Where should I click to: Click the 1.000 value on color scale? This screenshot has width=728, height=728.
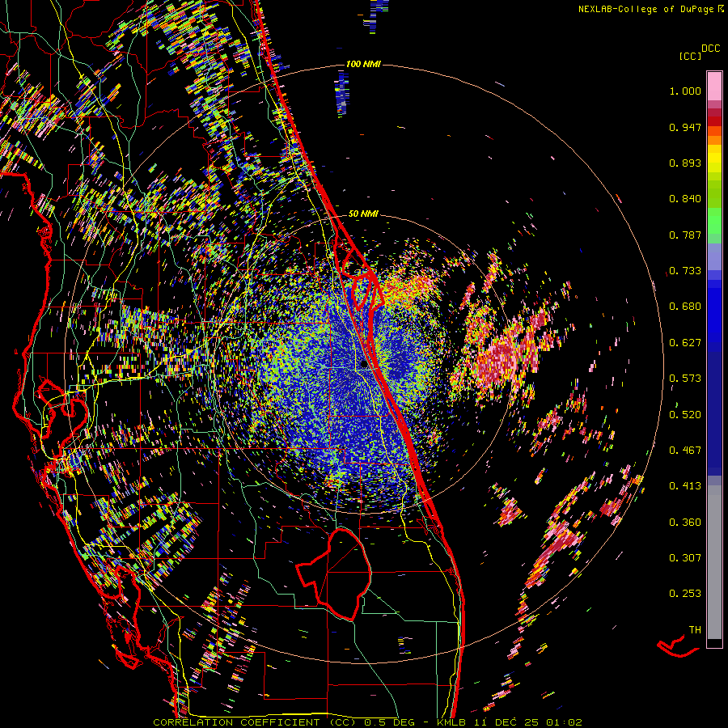click(x=685, y=91)
